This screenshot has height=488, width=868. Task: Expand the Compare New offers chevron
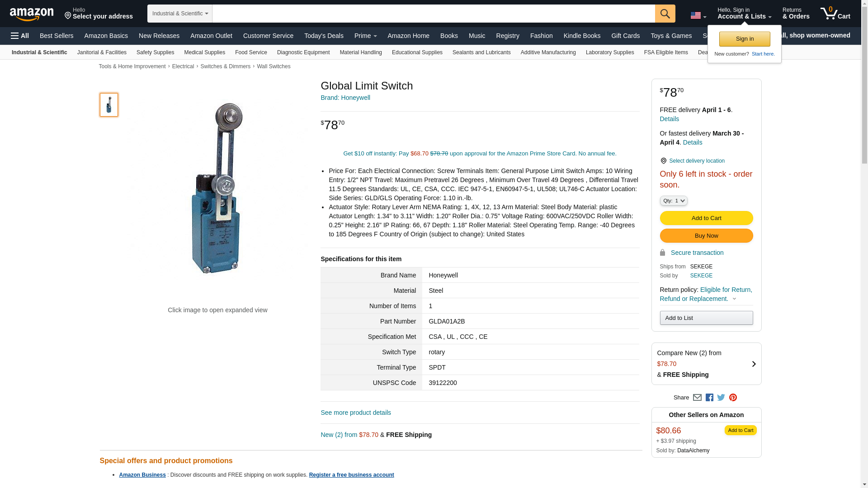click(754, 364)
